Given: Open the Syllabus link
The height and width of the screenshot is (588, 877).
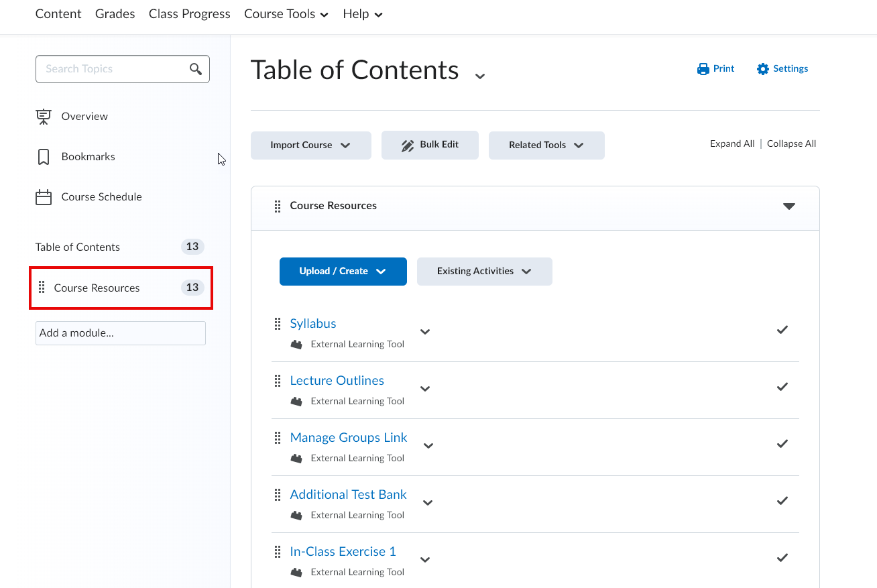Looking at the screenshot, I should pyautogui.click(x=313, y=324).
